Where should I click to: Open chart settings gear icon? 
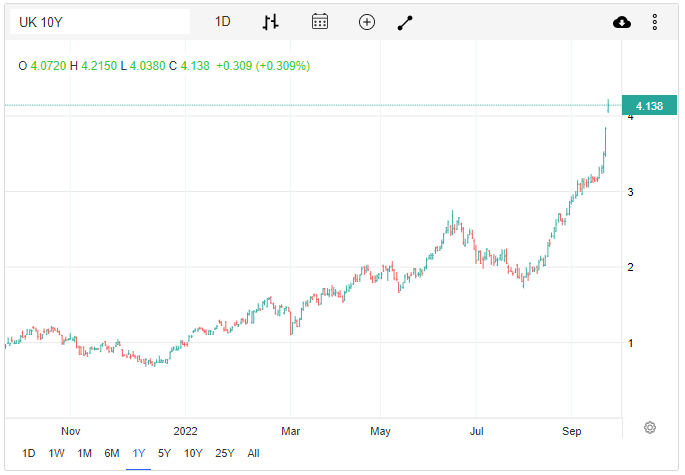650,428
